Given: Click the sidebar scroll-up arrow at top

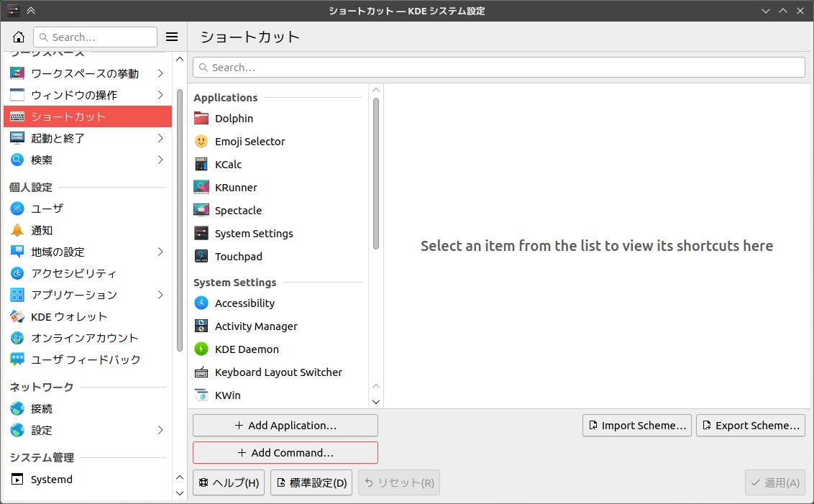Looking at the screenshot, I should [180, 59].
